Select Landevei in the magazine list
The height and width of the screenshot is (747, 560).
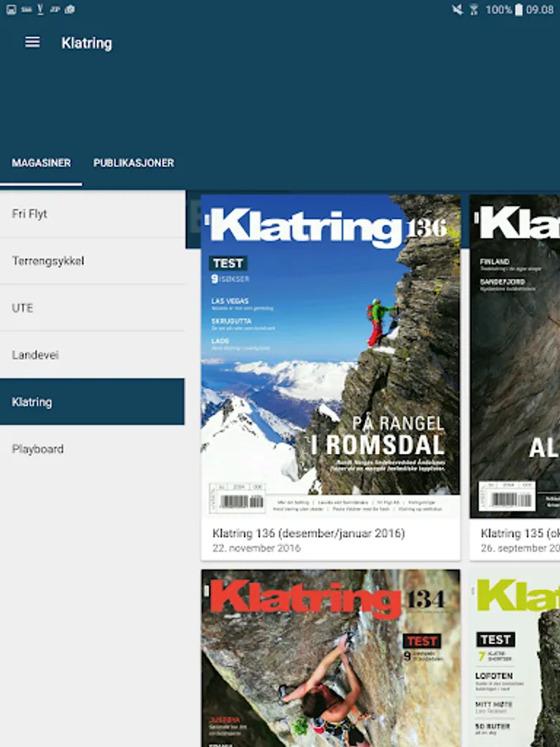[x=92, y=355]
